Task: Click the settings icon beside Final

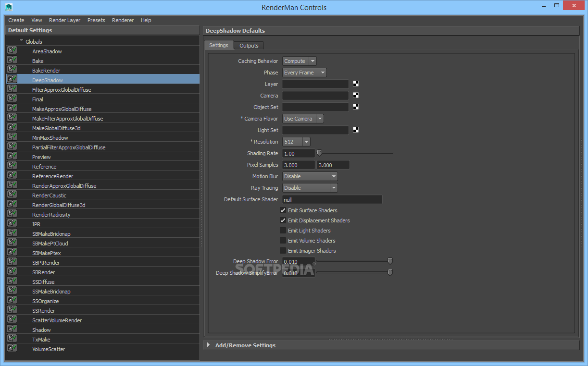Action: [x=12, y=98]
